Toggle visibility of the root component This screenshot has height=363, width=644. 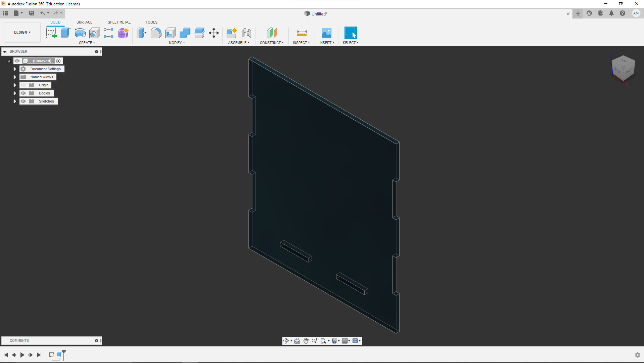[17, 61]
